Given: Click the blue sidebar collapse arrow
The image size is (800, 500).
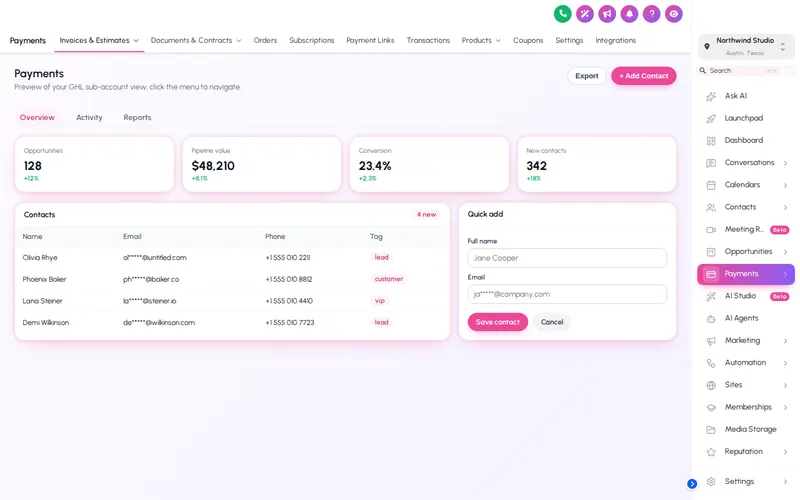Looking at the screenshot, I should pyautogui.click(x=692, y=484).
